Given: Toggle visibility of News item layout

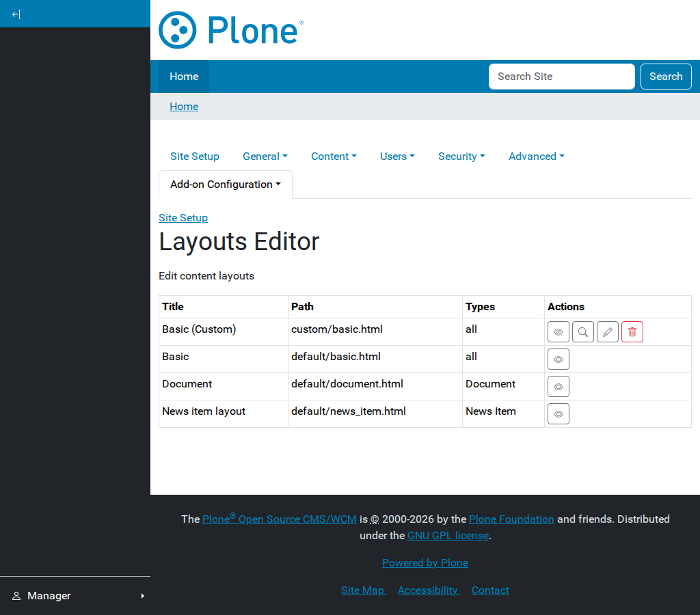Looking at the screenshot, I should [558, 413].
